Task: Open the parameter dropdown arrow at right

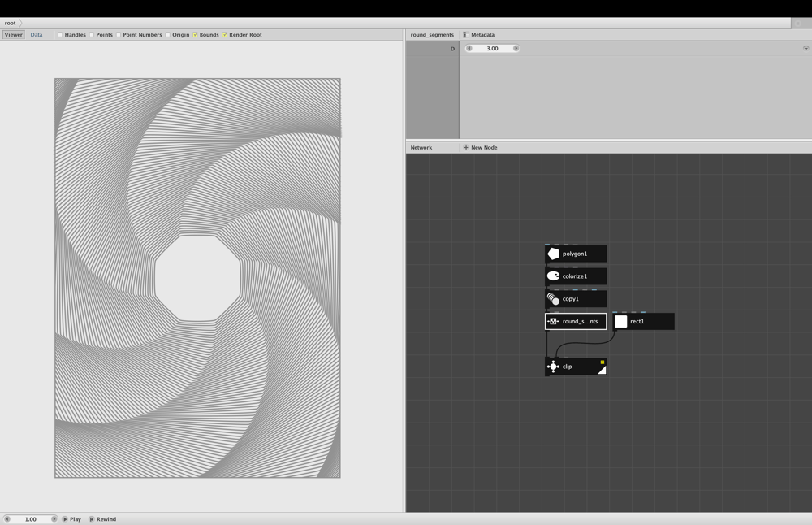Action: [806, 48]
